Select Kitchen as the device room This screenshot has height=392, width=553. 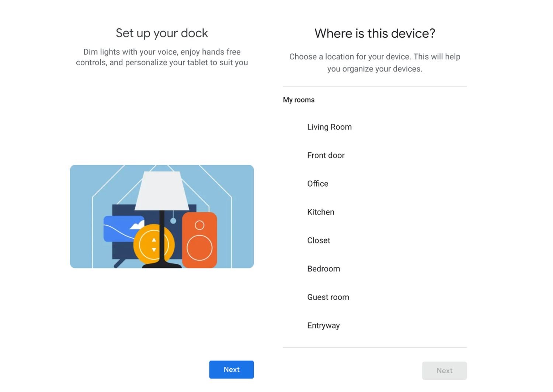320,212
